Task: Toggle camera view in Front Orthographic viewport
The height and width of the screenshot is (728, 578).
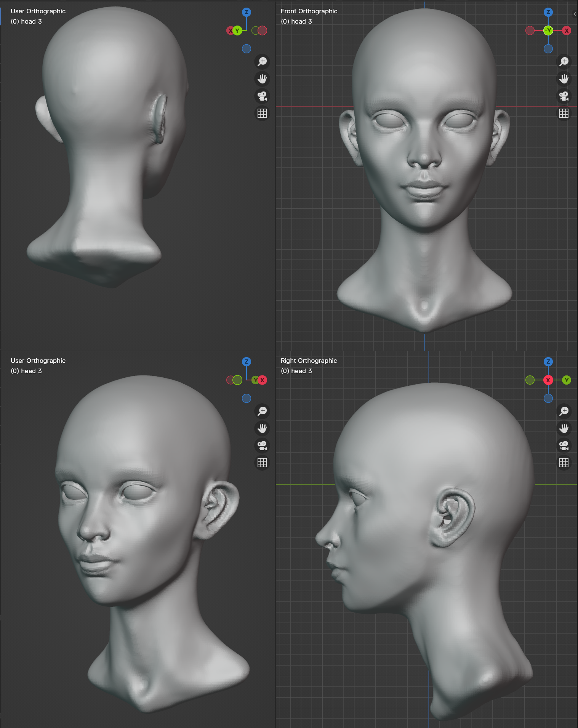Action: tap(564, 96)
